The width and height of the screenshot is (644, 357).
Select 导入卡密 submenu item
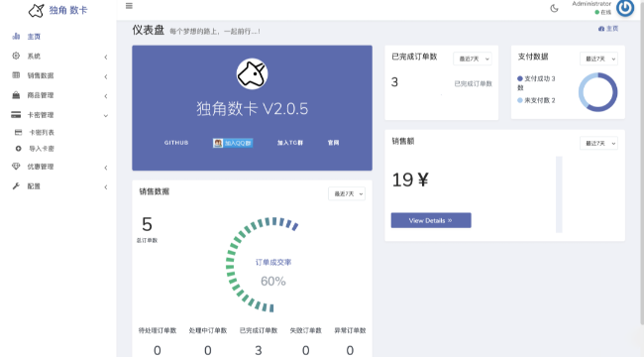(x=42, y=149)
